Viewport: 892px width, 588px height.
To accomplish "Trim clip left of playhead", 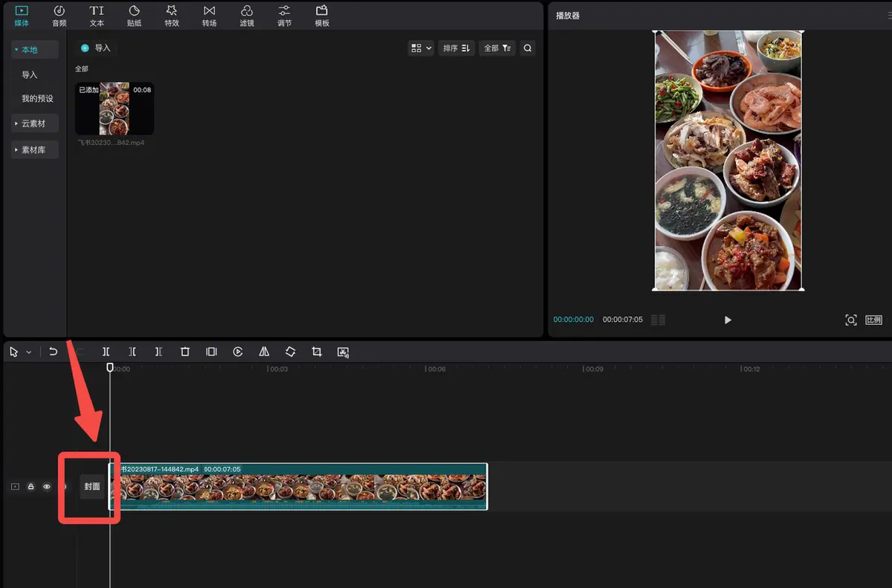I will pos(132,352).
